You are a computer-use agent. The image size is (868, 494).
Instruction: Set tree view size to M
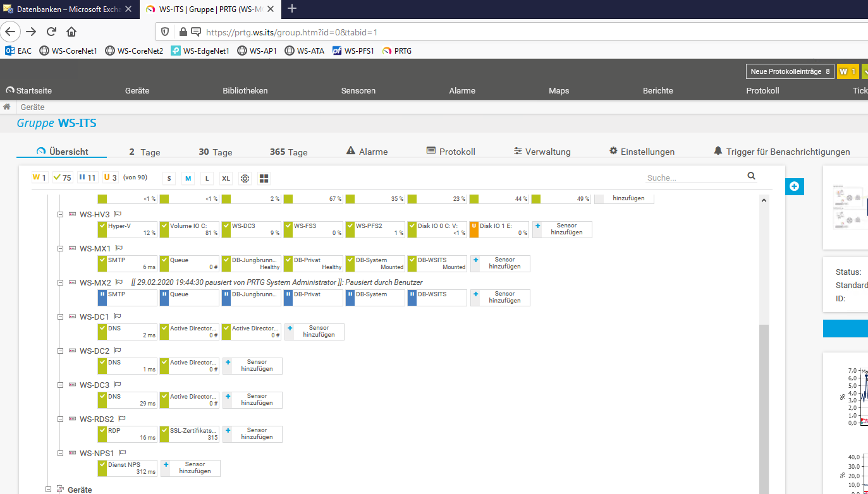[x=188, y=179]
